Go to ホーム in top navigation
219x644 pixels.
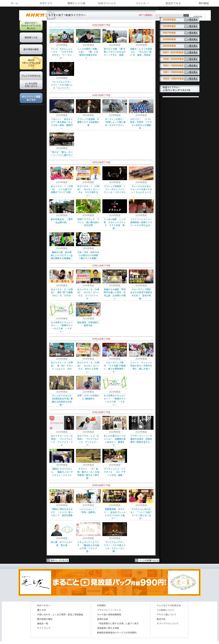(x=14, y=3)
